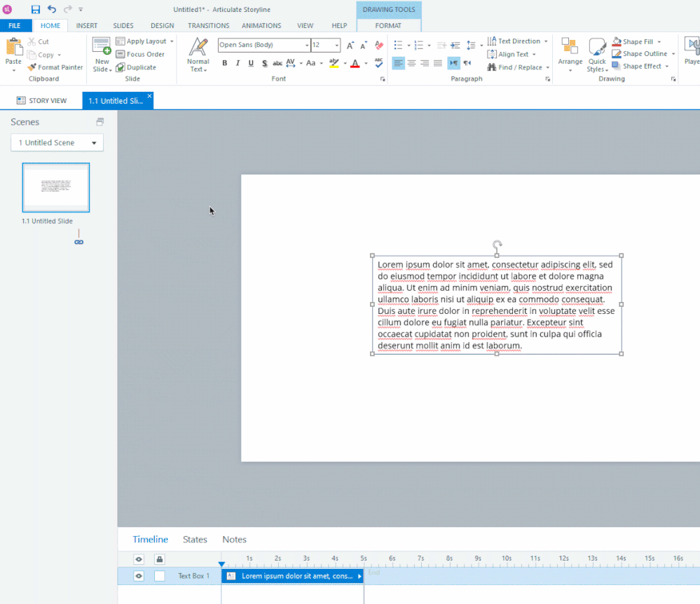The image size is (700, 604).
Task: Select the 1.1 Untitled Slide thumbnail
Action: tap(56, 187)
